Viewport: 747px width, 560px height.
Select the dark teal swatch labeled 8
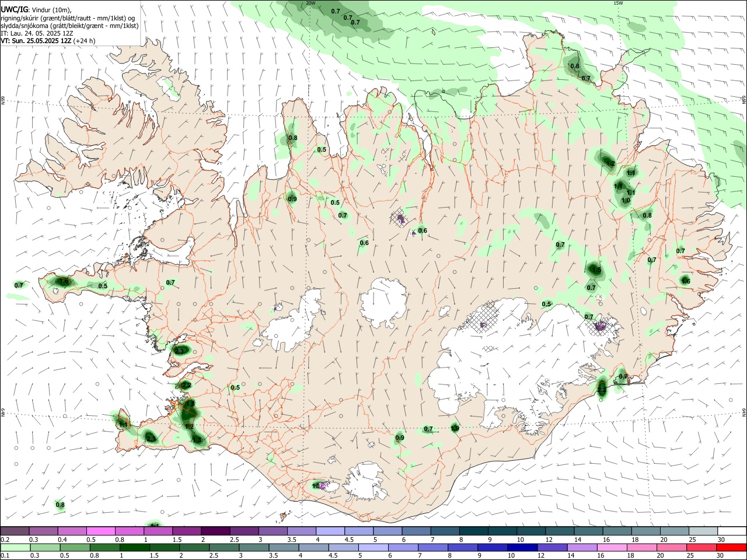[x=473, y=531]
